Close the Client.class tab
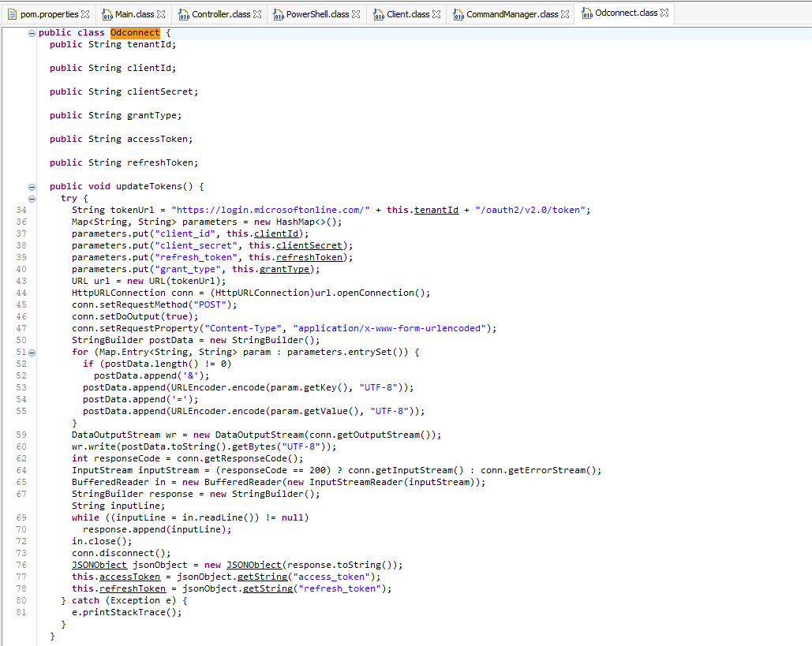Image resolution: width=812 pixels, height=646 pixels. (436, 14)
